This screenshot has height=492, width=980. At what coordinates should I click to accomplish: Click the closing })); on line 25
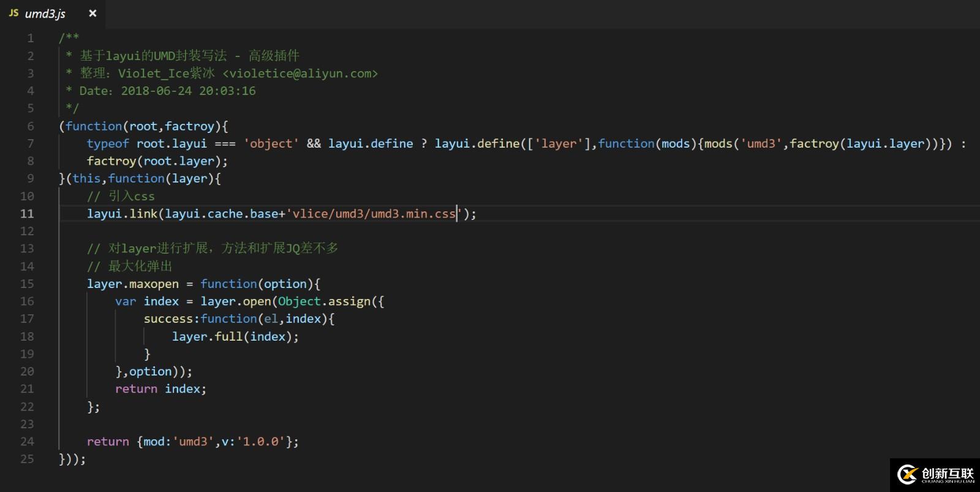tap(72, 459)
